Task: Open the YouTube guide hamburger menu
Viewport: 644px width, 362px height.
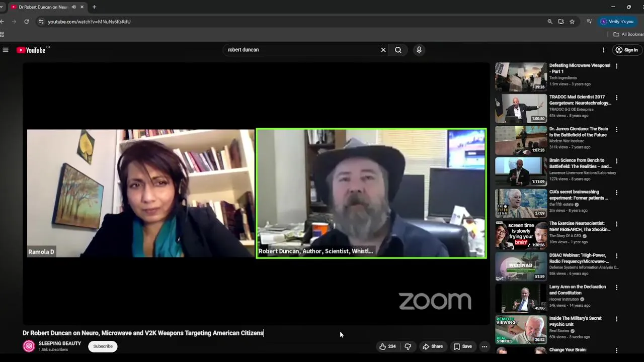Action: click(x=6, y=50)
